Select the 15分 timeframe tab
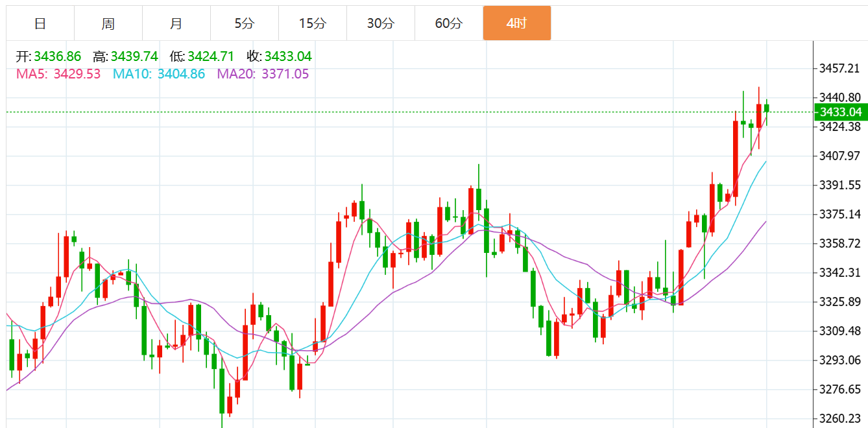 pos(313,23)
